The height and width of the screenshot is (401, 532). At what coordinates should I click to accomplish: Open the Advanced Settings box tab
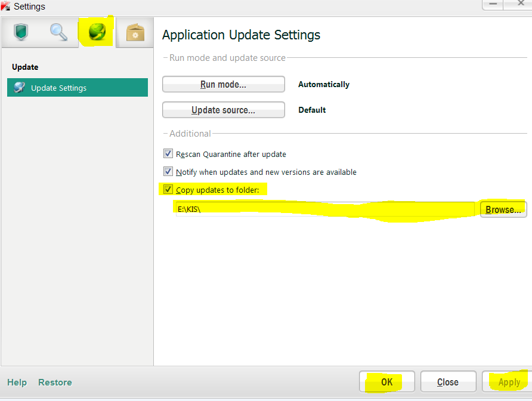[135, 33]
